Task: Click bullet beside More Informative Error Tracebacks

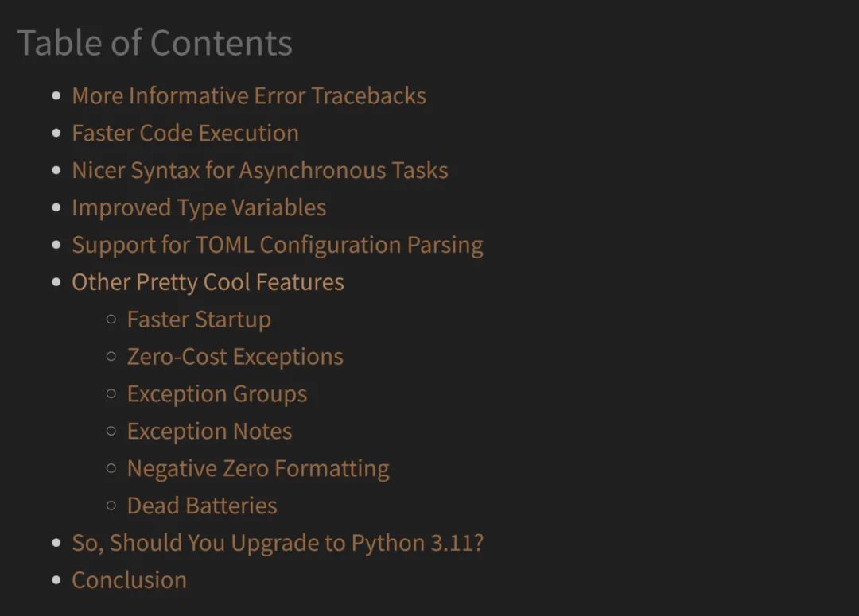Action: (x=56, y=96)
